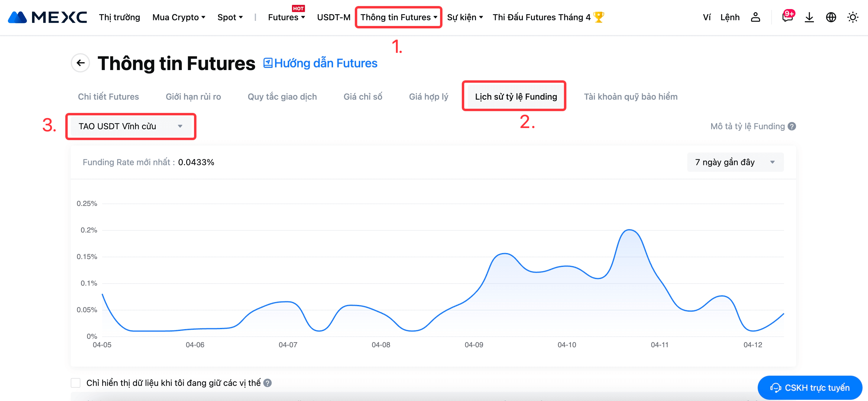The width and height of the screenshot is (868, 401).
Task: Click help icon beside positions checkbox text
Action: click(x=267, y=383)
